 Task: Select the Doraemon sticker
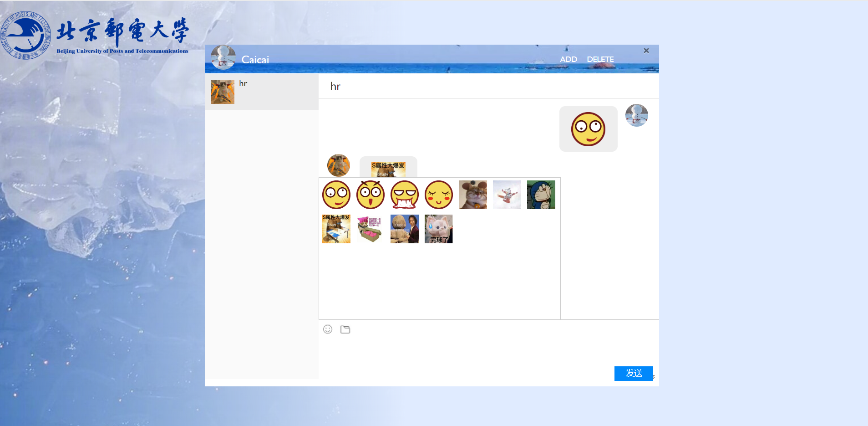point(541,195)
